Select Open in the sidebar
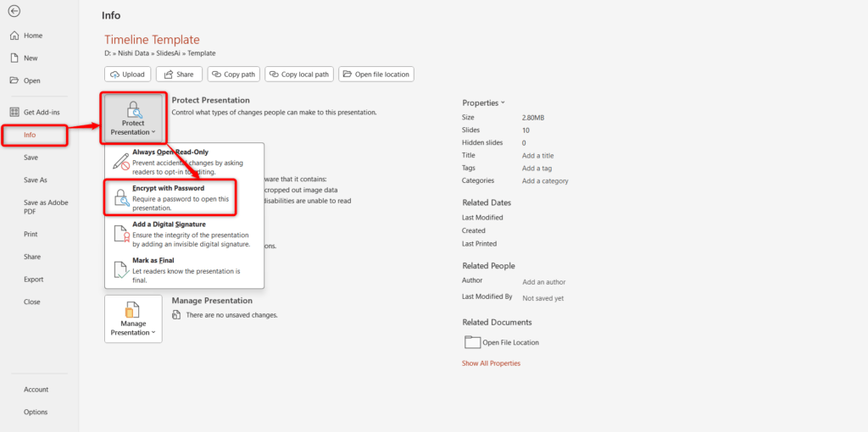Viewport: 868px width, 432px height. click(x=31, y=80)
